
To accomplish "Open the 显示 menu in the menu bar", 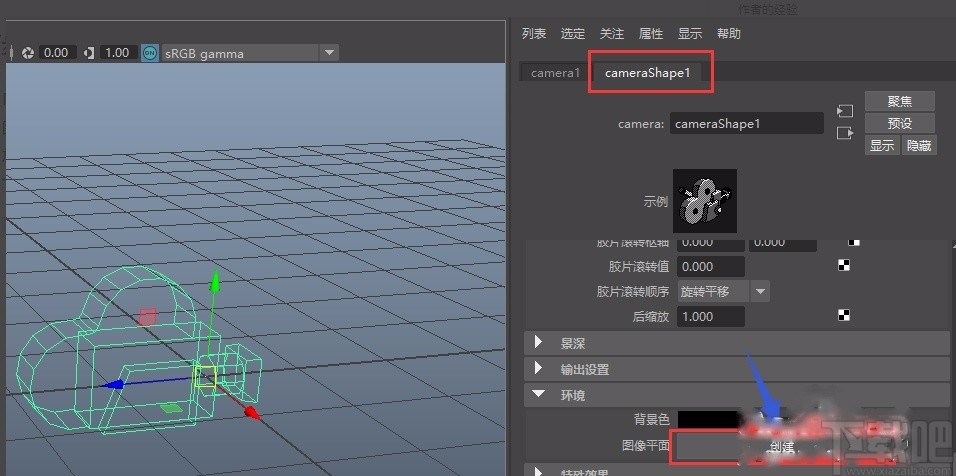I will click(690, 34).
